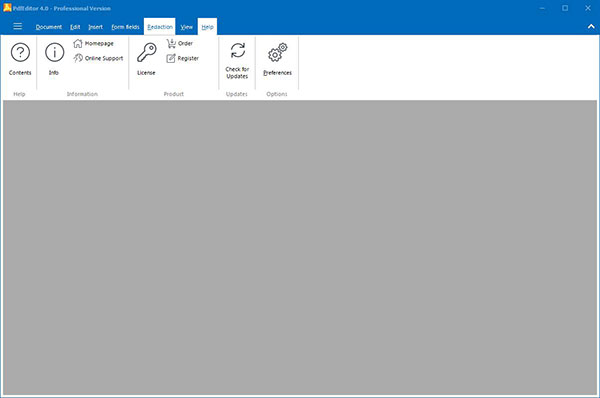Click the Info circle icon
Viewport: 600px width, 398px height.
54,52
